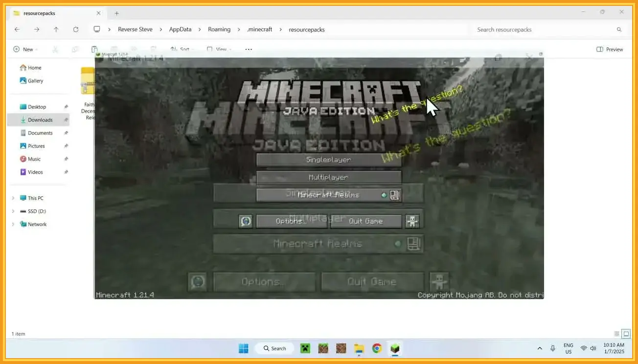This screenshot has height=364, width=638.
Task: Show hidden system tray icons
Action: (540, 348)
